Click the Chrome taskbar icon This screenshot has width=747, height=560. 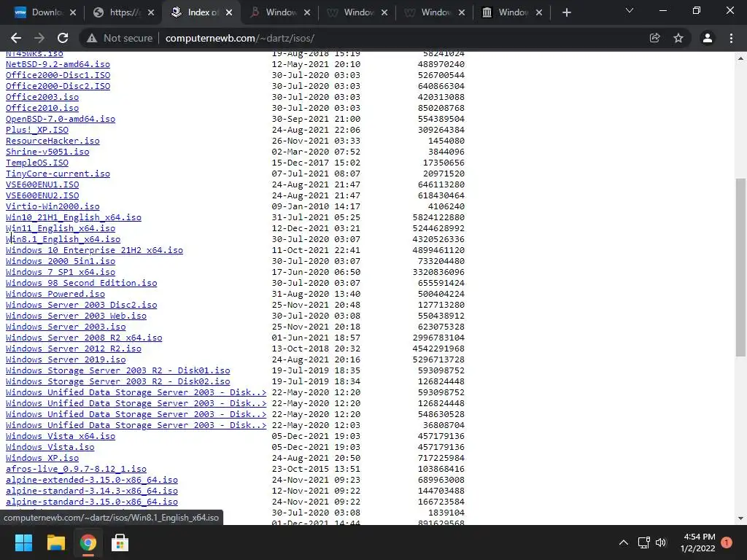point(88,542)
